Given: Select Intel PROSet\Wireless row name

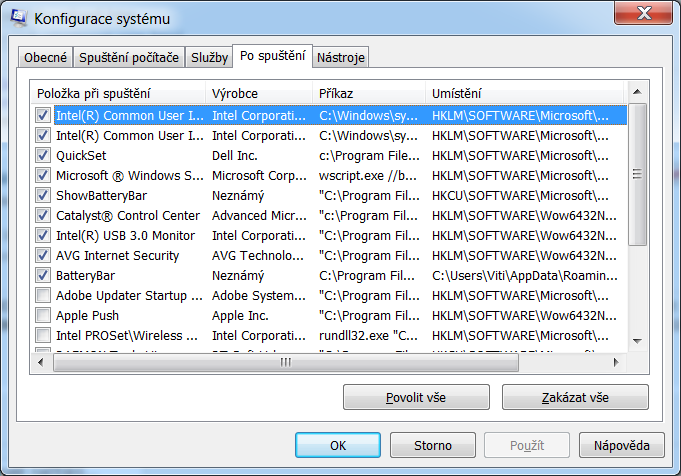Looking at the screenshot, I should [127, 335].
